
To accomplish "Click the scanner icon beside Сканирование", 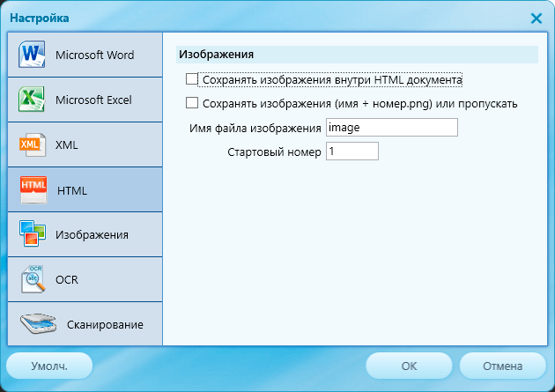I will [40, 324].
